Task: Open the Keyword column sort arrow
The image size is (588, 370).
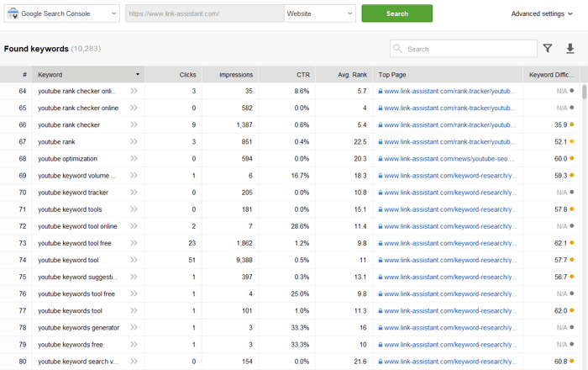Action: (138, 74)
